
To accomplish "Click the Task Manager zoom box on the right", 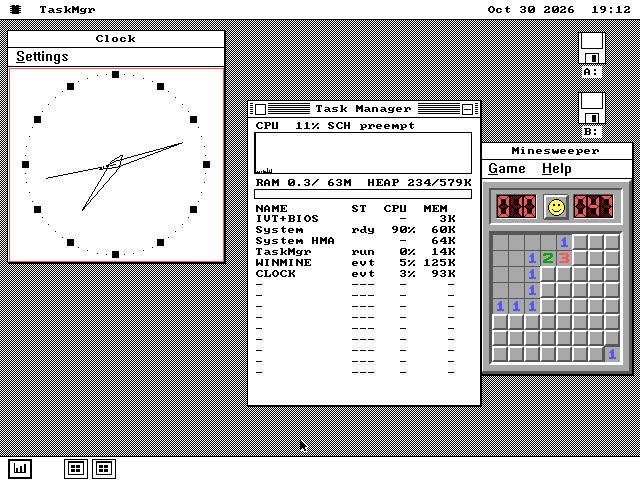I will coord(467,109).
